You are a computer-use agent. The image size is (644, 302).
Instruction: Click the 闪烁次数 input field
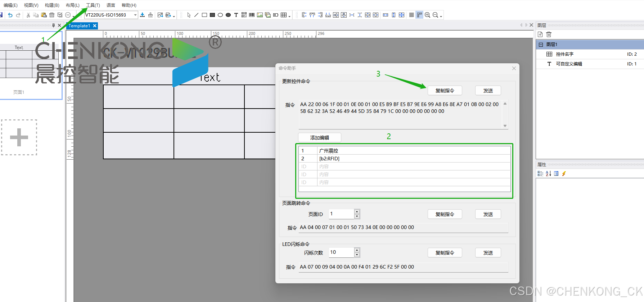click(x=341, y=252)
